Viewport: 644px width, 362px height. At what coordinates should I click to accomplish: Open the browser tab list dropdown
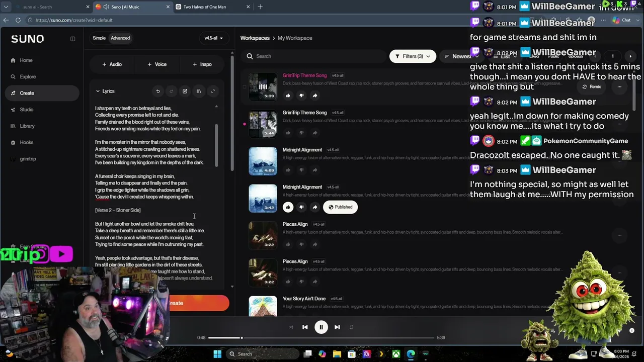click(x=6, y=7)
